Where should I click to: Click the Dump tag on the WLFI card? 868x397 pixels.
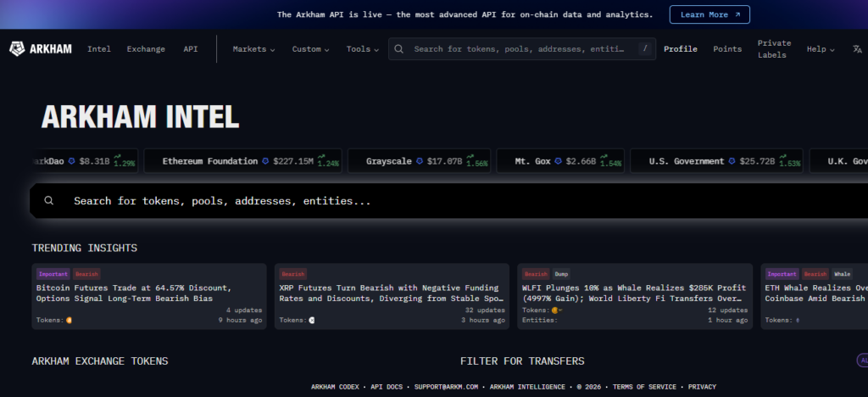[x=561, y=274]
